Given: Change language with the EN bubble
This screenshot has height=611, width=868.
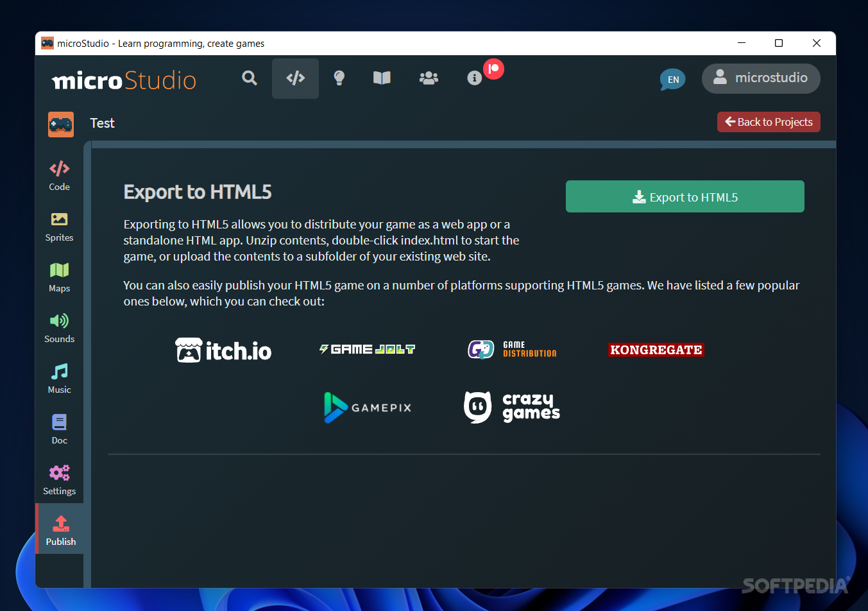Looking at the screenshot, I should [673, 80].
